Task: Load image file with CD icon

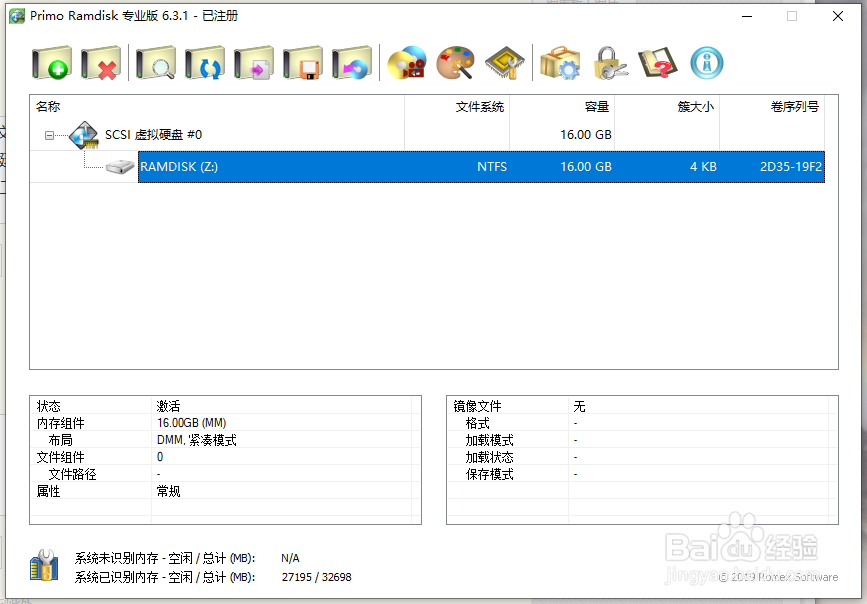Action: pyautogui.click(x=352, y=63)
